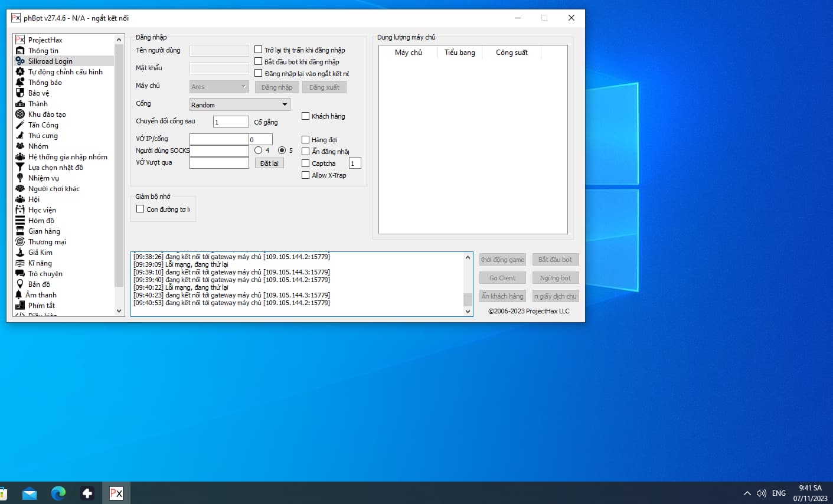Click the Lựa chọn nhặt đồ filter icon

[x=20, y=168]
